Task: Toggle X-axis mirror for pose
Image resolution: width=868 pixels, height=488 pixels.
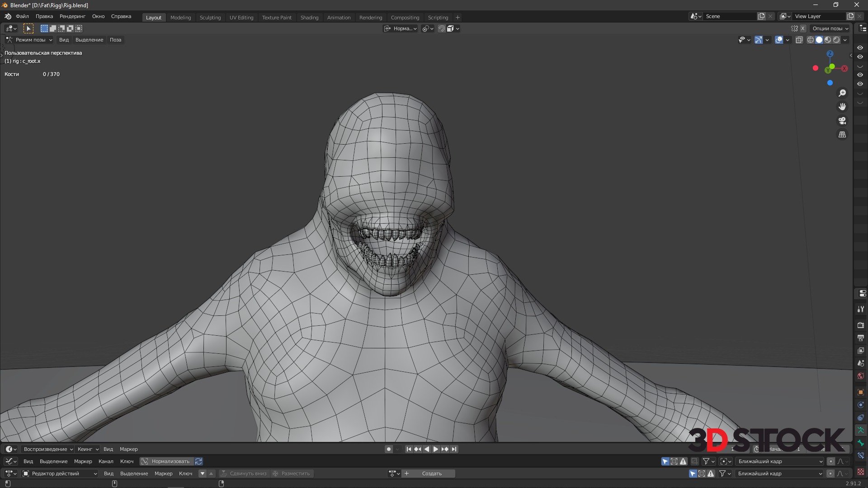Action: (803, 28)
